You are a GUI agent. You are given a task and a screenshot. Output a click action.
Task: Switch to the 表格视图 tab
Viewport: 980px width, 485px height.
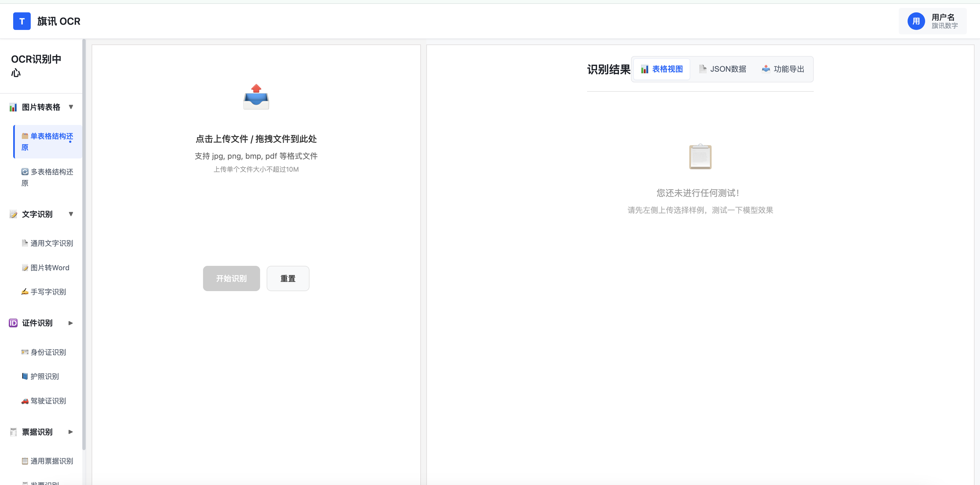coord(661,69)
